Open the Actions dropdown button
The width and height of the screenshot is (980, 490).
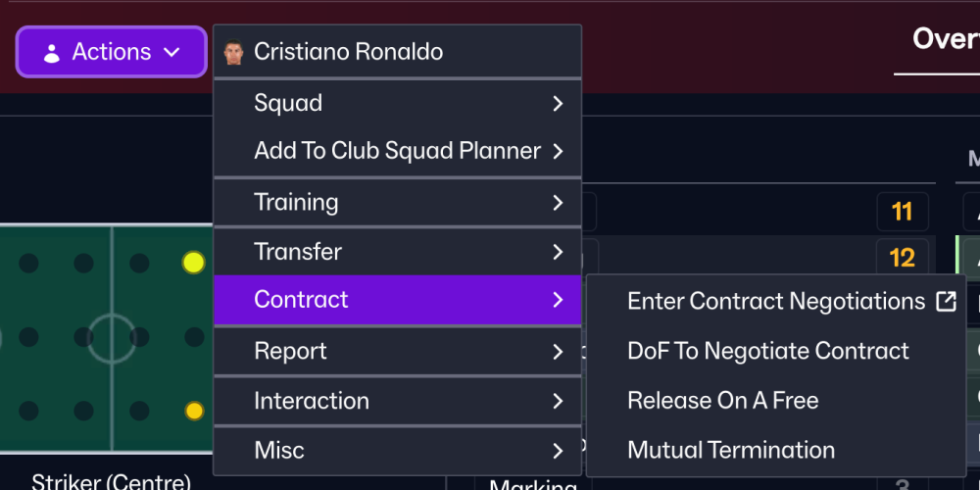click(112, 52)
